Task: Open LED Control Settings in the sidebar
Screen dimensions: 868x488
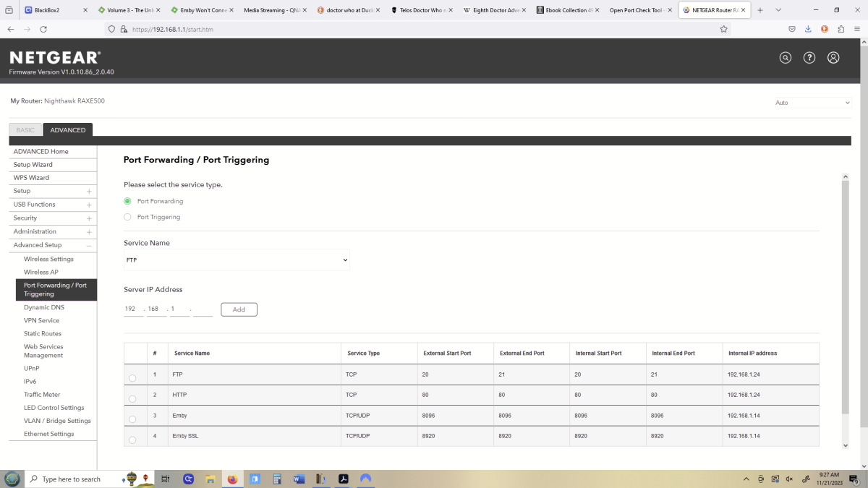Action: (x=54, y=408)
